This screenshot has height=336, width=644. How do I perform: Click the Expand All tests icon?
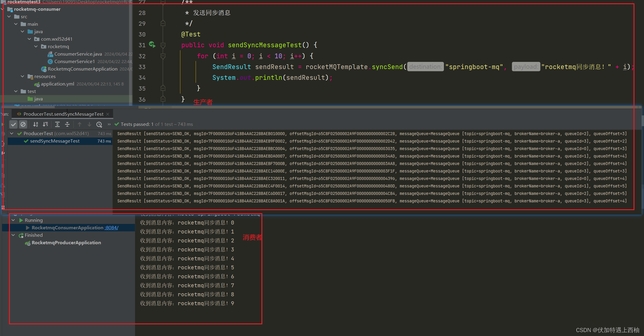pos(57,124)
